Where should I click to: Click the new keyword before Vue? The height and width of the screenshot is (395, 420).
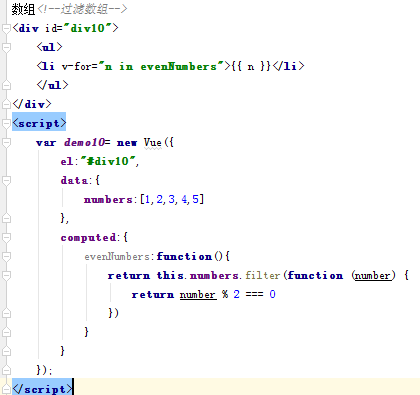click(127, 143)
